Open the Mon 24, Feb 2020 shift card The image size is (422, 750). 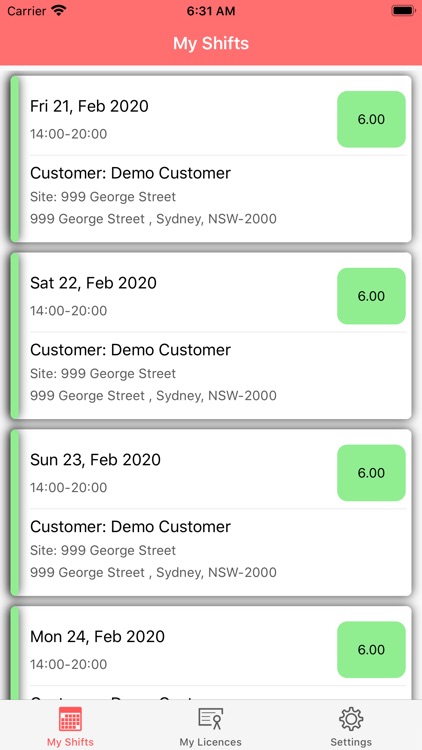(x=211, y=653)
